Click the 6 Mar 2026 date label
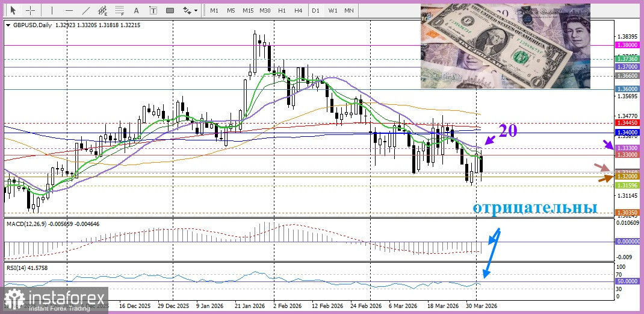 (x=403, y=307)
